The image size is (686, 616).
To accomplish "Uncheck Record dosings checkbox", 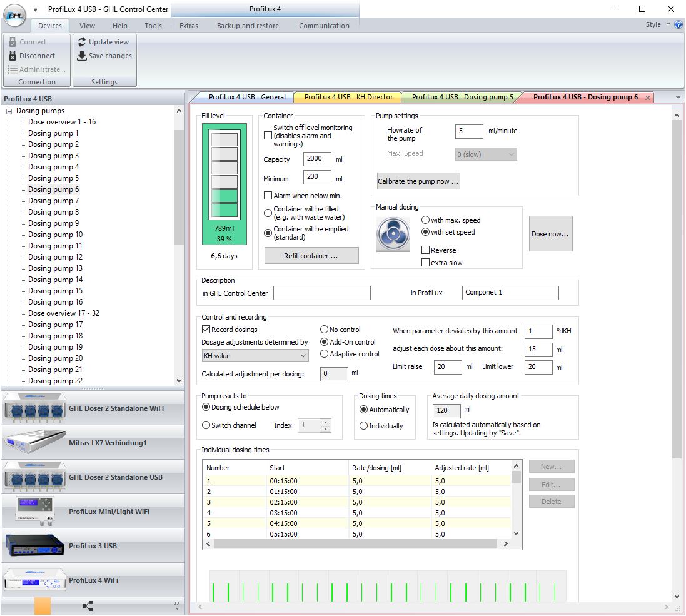I will pyautogui.click(x=206, y=330).
